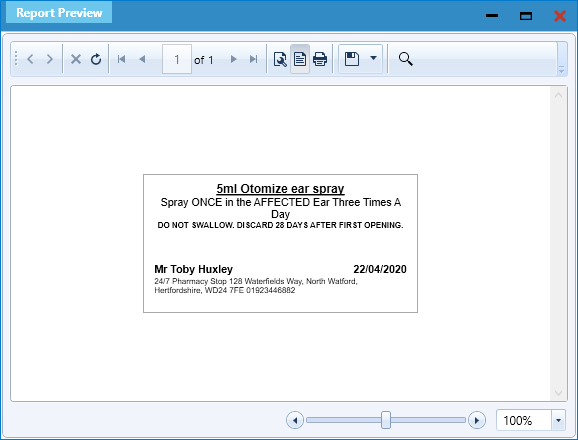Decrease zoom with left arrow button
The width and height of the screenshot is (578, 440).
point(295,420)
